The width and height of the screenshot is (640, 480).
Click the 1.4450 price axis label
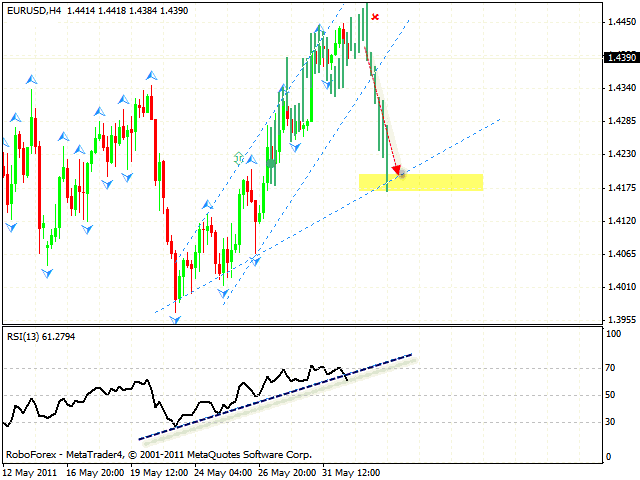[x=622, y=22]
